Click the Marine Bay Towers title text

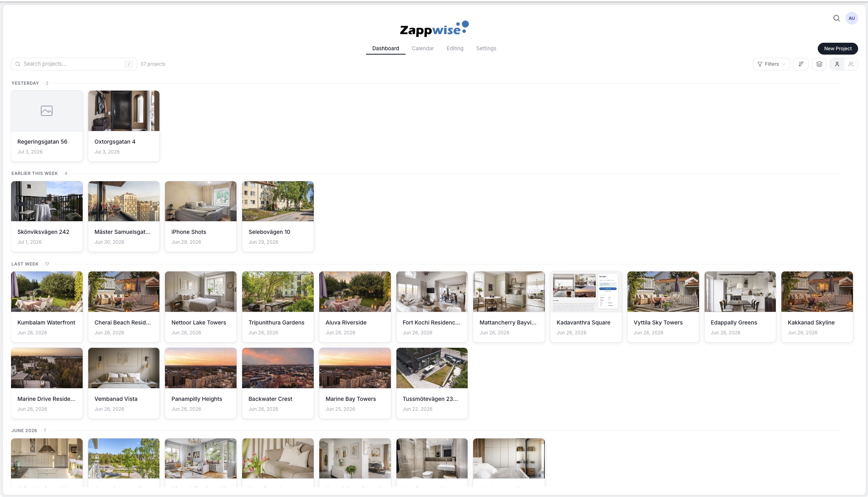click(x=351, y=399)
